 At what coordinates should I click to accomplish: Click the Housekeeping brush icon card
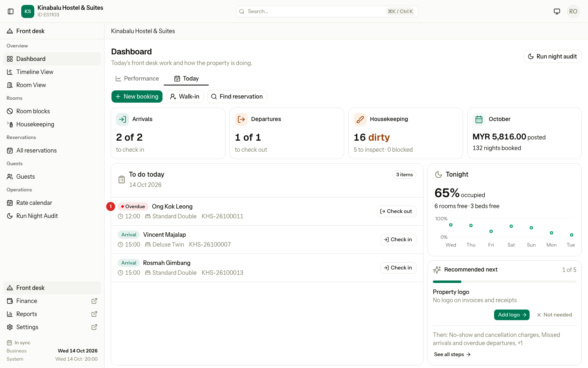tap(360, 119)
